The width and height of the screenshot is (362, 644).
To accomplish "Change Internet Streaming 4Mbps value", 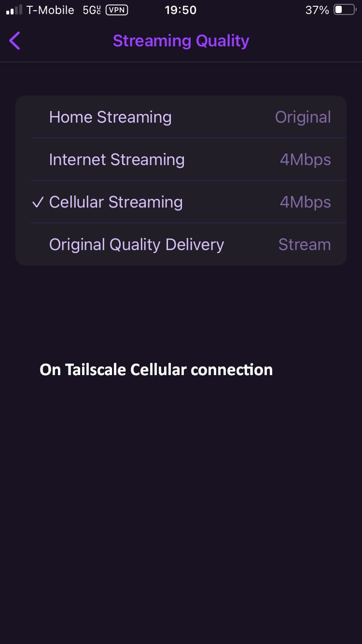I will pyautogui.click(x=305, y=160).
